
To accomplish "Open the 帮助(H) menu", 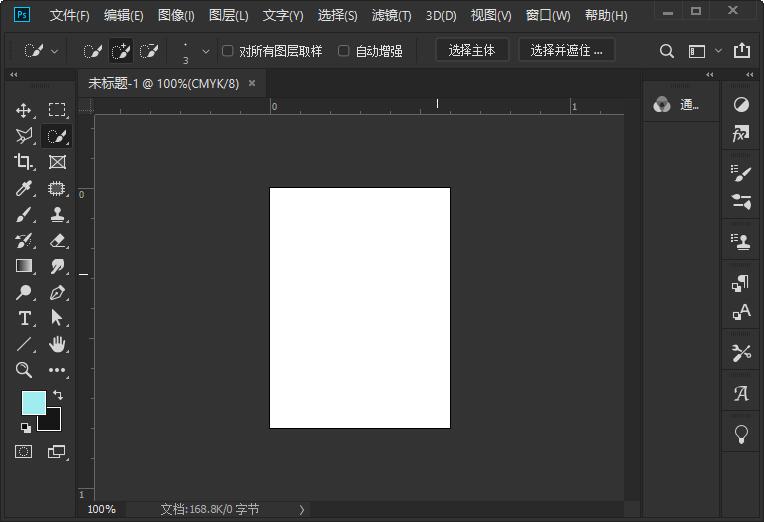I will pos(606,16).
